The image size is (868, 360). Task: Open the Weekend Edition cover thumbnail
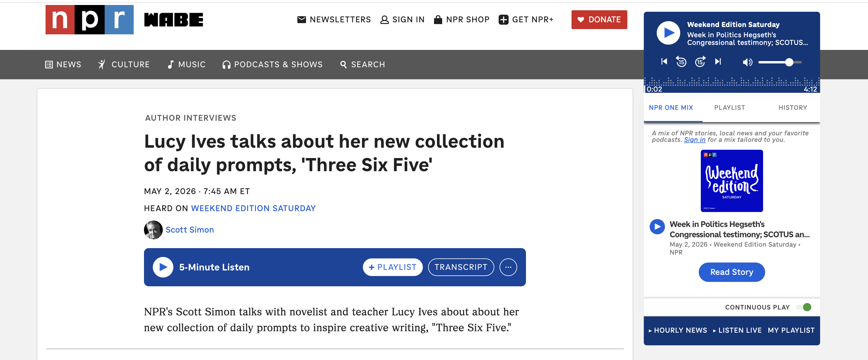[x=732, y=181]
